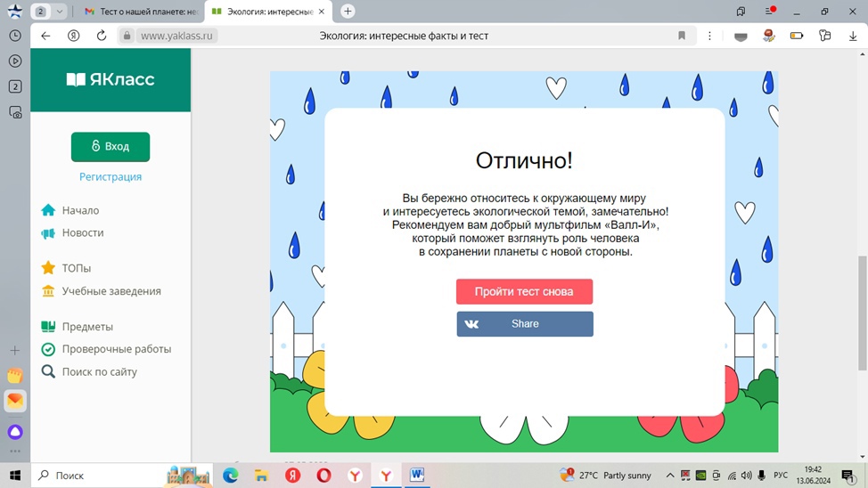Open Новости in the sidebar
868x488 pixels.
(83, 233)
